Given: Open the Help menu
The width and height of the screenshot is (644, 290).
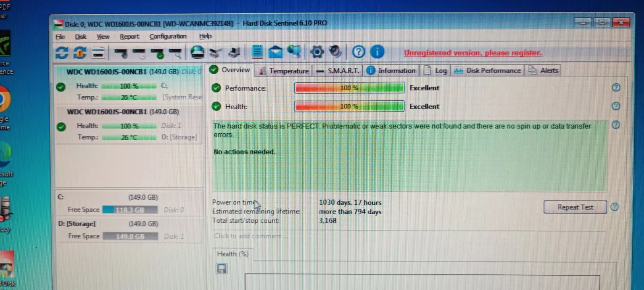Looking at the screenshot, I should [205, 36].
